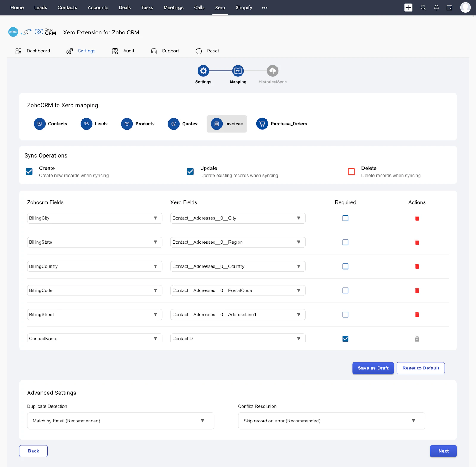Go to the Meetings tab
Viewport: 476px width, 467px height.
(173, 7)
